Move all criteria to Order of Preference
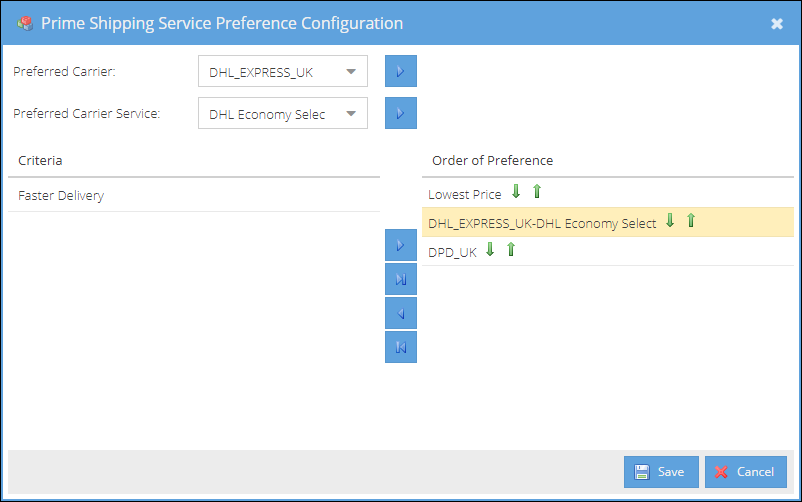The width and height of the screenshot is (802, 502). tap(400, 279)
